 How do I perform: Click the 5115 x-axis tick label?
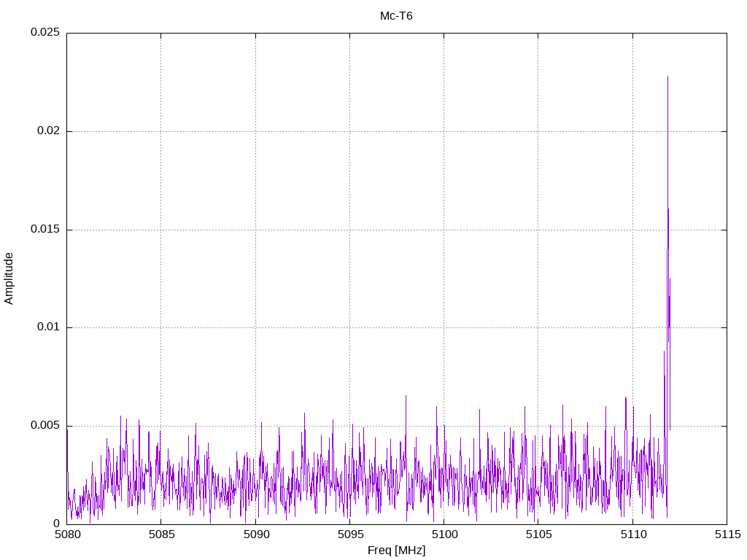tap(727, 535)
